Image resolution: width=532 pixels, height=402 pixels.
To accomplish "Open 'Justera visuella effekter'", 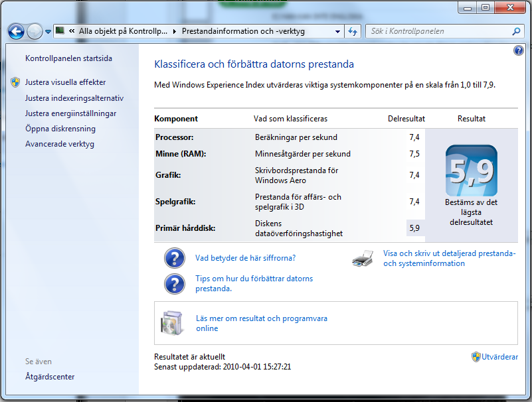I will 66,82.
